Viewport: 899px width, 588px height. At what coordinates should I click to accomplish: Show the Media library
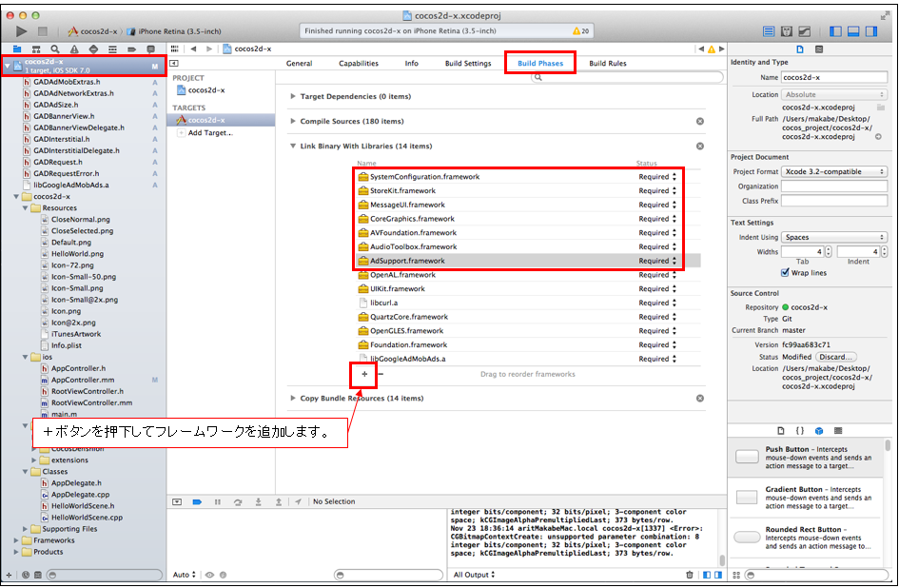[x=838, y=431]
